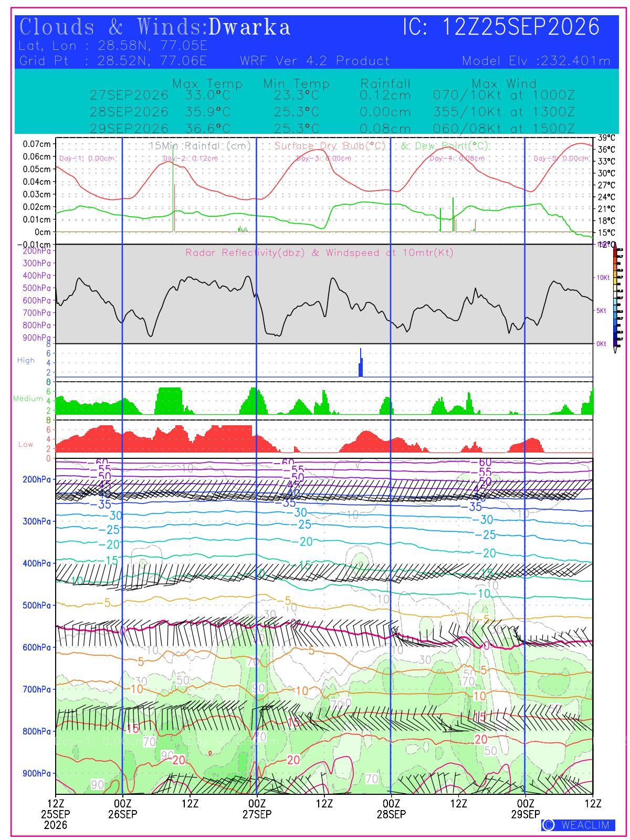Select the 00Z 29SEP time axis label
Screen dimensions: 630x840
(x=526, y=808)
